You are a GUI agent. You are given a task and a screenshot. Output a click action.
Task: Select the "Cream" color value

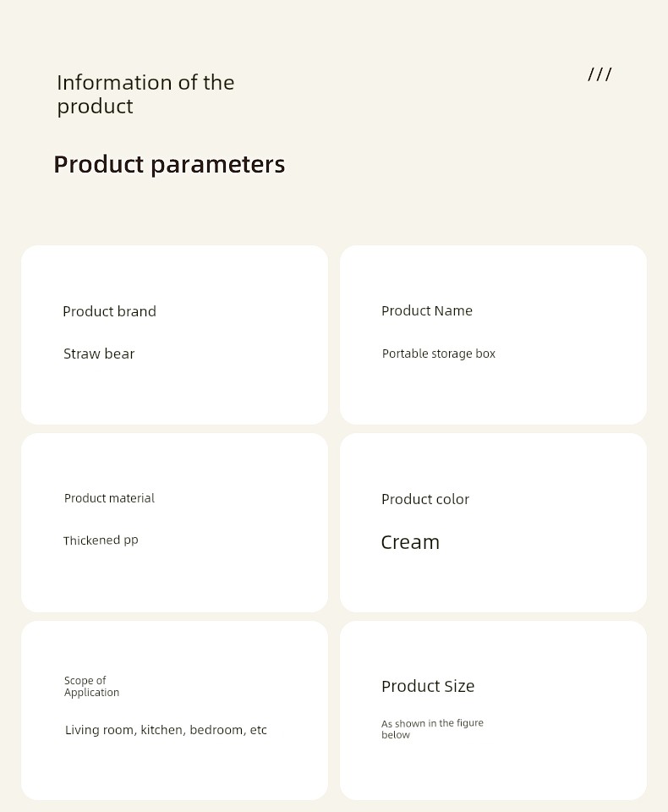coord(410,542)
